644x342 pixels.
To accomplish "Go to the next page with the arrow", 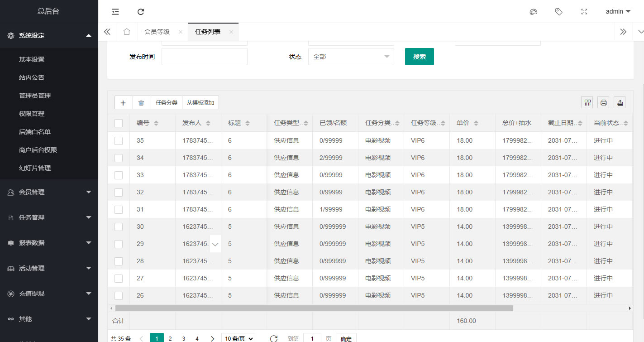I will point(212,338).
